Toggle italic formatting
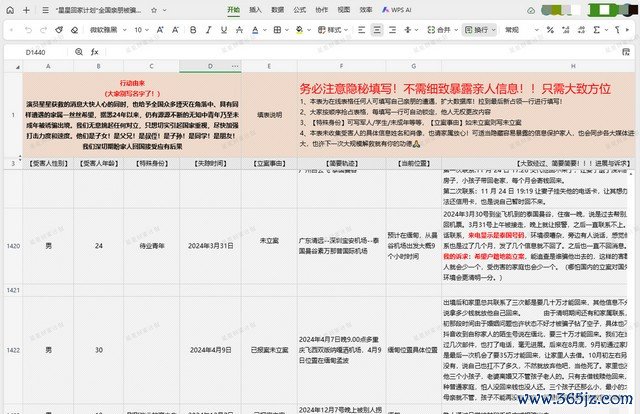Image resolution: width=640 pixels, height=414 pixels. 209,30
